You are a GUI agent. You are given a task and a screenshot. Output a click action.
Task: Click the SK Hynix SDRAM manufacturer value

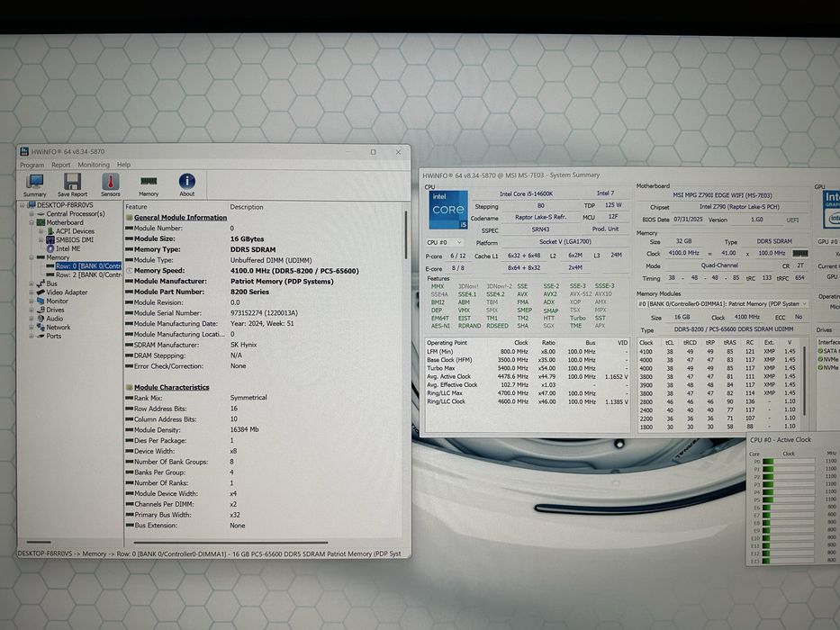click(x=244, y=345)
